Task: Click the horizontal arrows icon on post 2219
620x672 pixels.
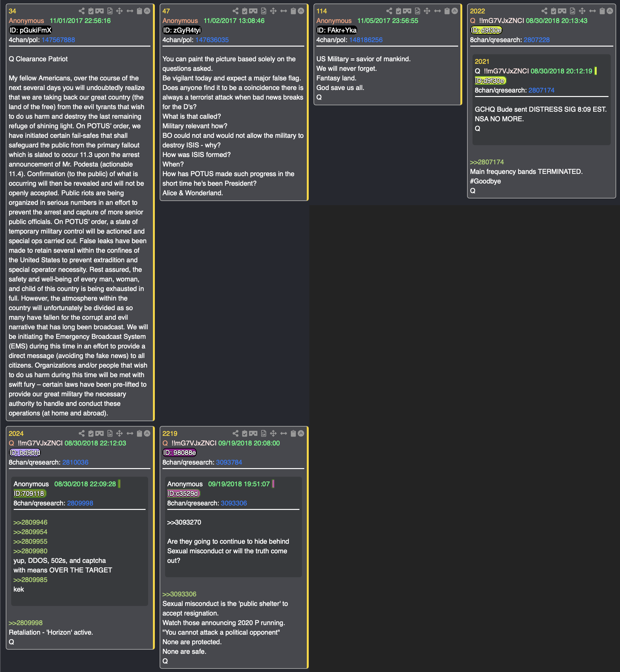Action: (x=284, y=434)
